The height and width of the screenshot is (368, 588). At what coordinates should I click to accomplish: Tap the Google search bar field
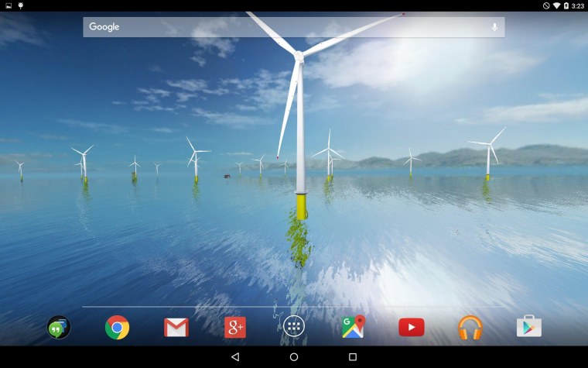(x=294, y=27)
